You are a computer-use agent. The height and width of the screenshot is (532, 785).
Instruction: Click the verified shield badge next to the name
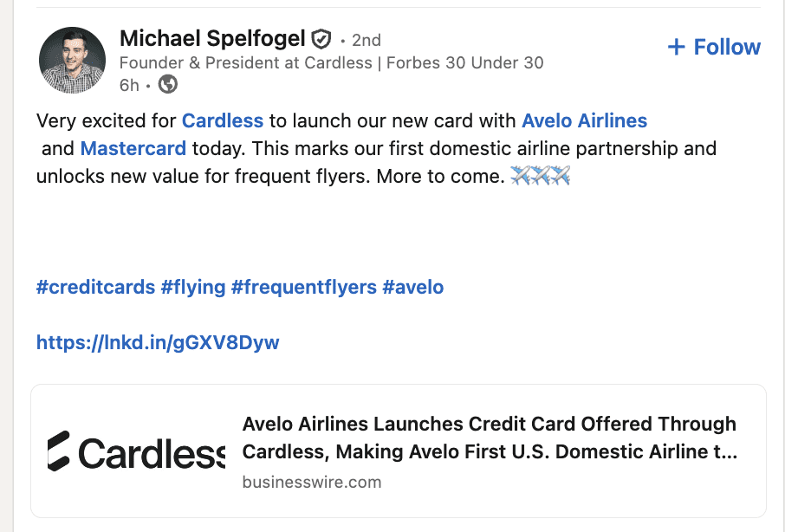point(321,38)
